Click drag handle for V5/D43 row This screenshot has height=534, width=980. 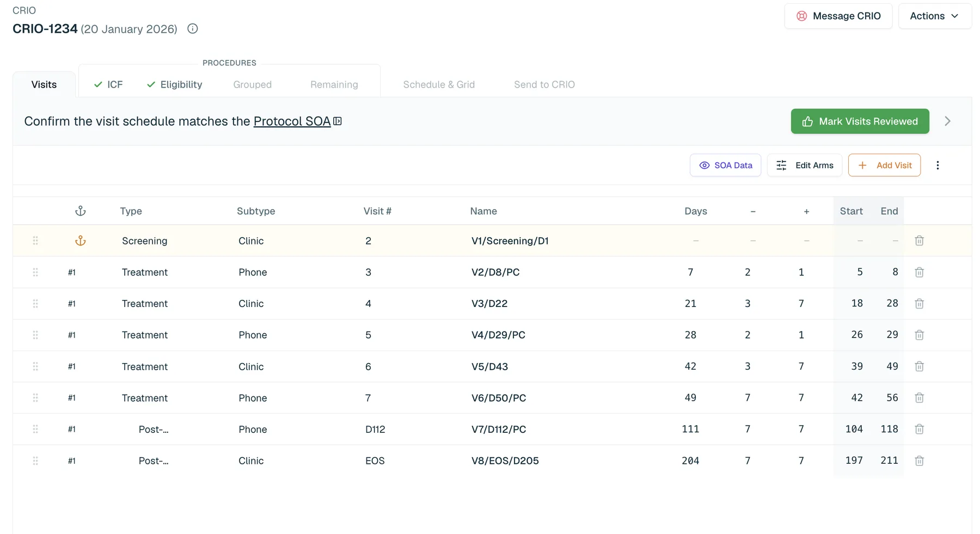pos(35,366)
